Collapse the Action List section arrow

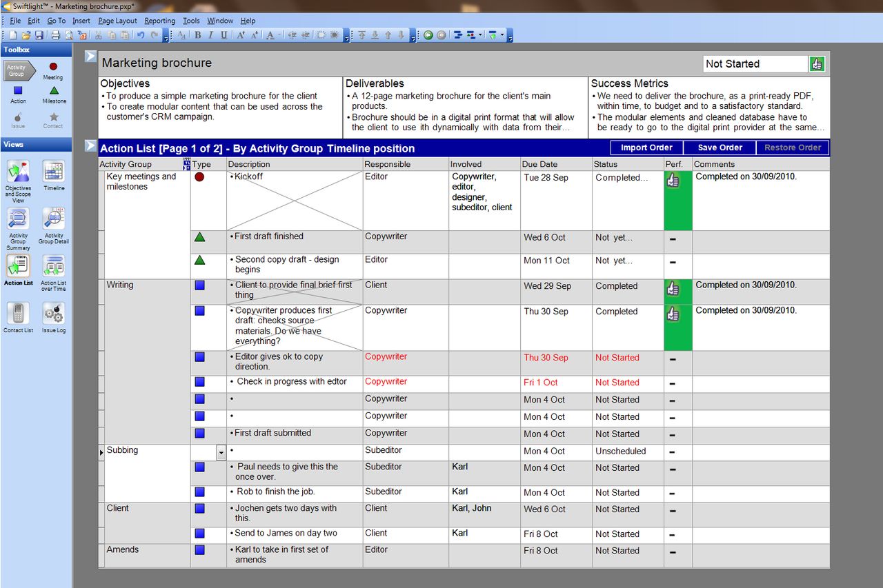click(x=90, y=145)
